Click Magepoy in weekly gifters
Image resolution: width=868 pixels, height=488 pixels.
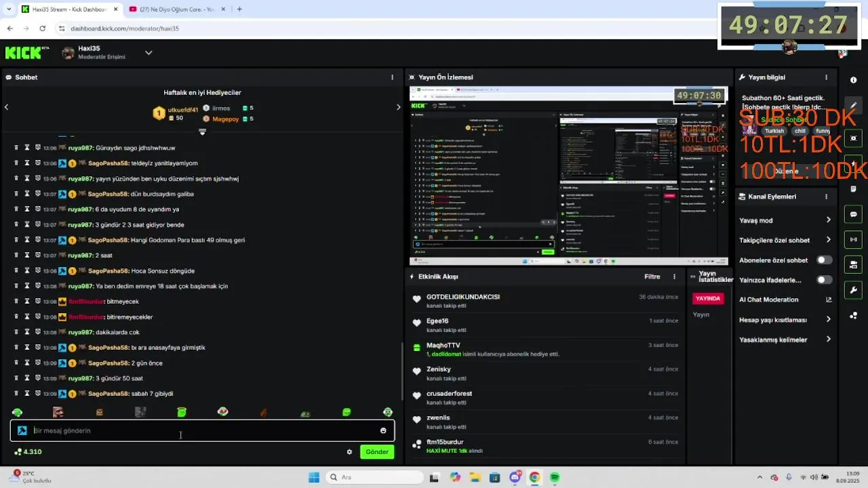(x=226, y=119)
